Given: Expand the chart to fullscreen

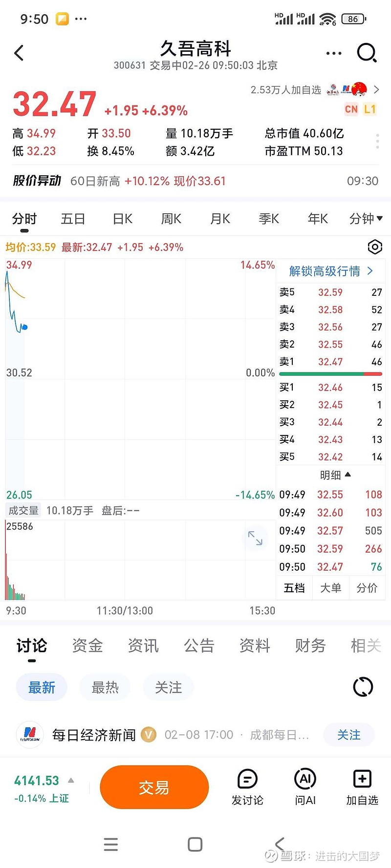Looking at the screenshot, I should coord(255,538).
